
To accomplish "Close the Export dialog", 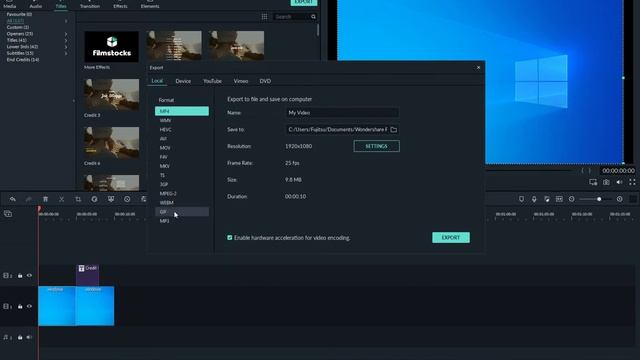I will coord(478,67).
